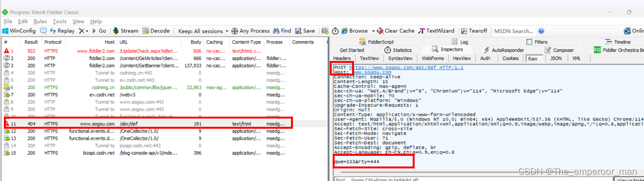
Task: Toggle Decode mode
Action: [x=156, y=30]
